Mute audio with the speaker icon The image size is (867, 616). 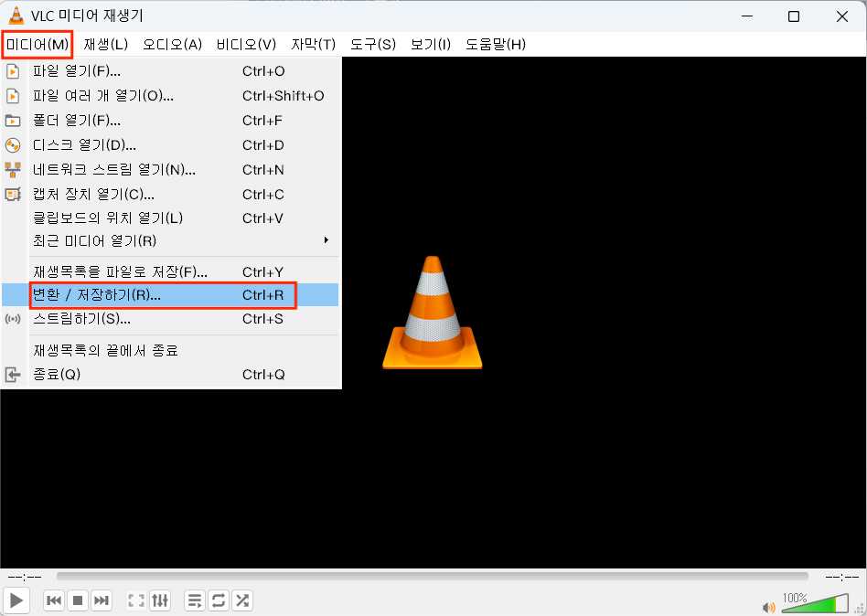(769, 606)
